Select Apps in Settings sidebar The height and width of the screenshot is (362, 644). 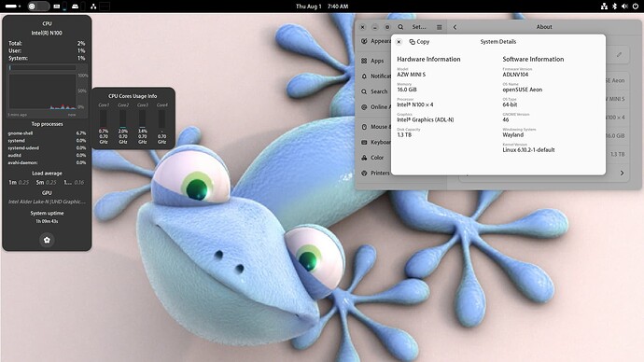(x=373, y=61)
